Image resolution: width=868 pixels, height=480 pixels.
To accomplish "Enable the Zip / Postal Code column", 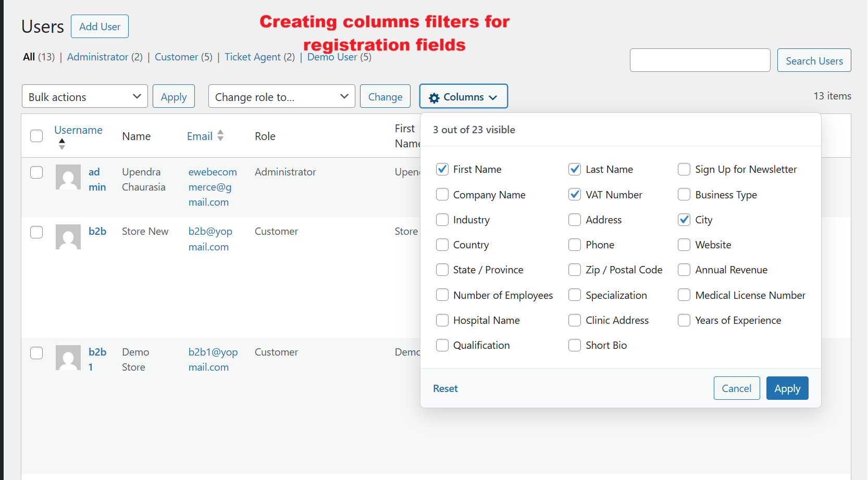I will 575,270.
